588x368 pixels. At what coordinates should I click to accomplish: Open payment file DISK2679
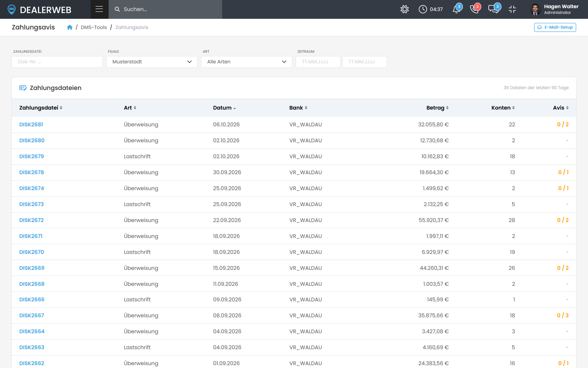point(31,157)
